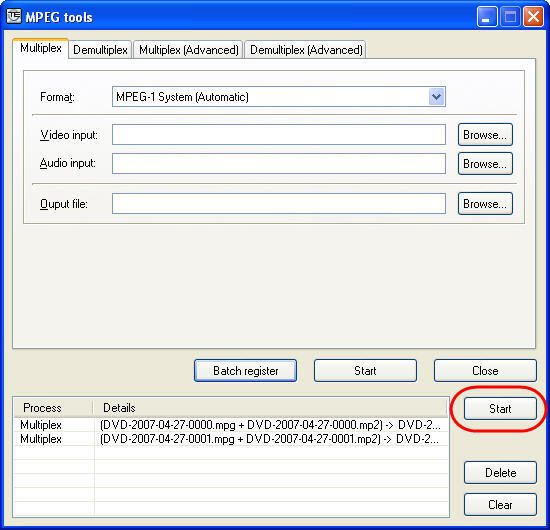The height and width of the screenshot is (530, 550).
Task: Delete the selected batch entry
Action: tap(500, 473)
